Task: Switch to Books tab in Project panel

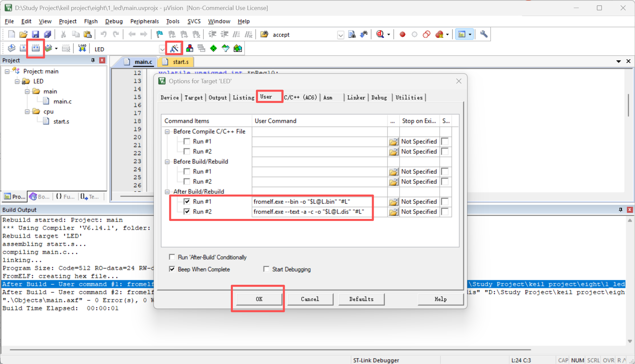Action: pyautogui.click(x=40, y=197)
